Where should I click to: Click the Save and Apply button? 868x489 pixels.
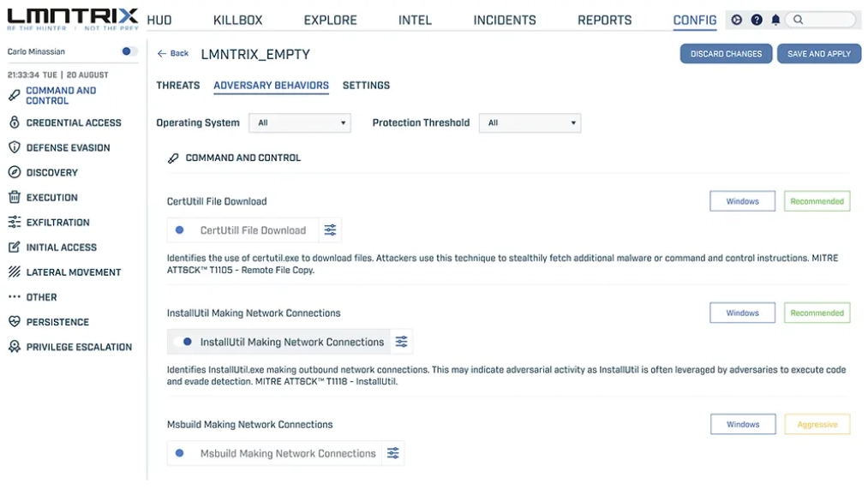tap(818, 54)
